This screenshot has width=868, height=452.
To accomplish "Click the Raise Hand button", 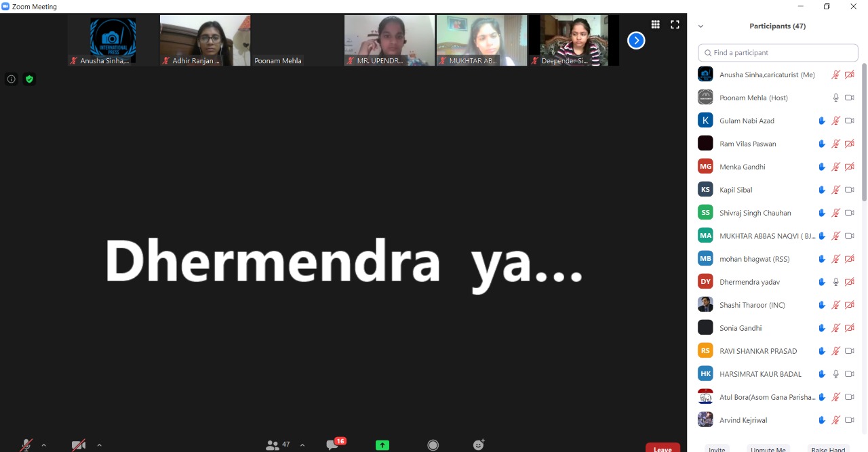I will [828, 449].
